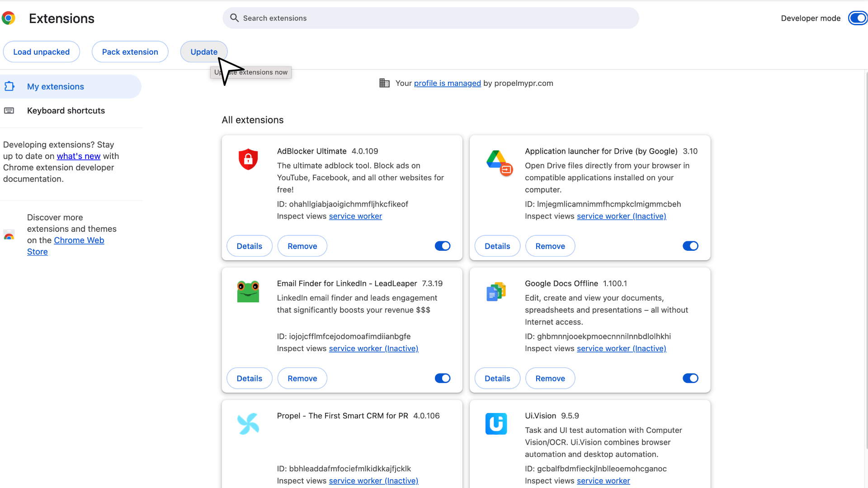The height and width of the screenshot is (488, 868).
Task: Click the AdBlocker Ultimate shield icon
Action: pyautogui.click(x=248, y=159)
